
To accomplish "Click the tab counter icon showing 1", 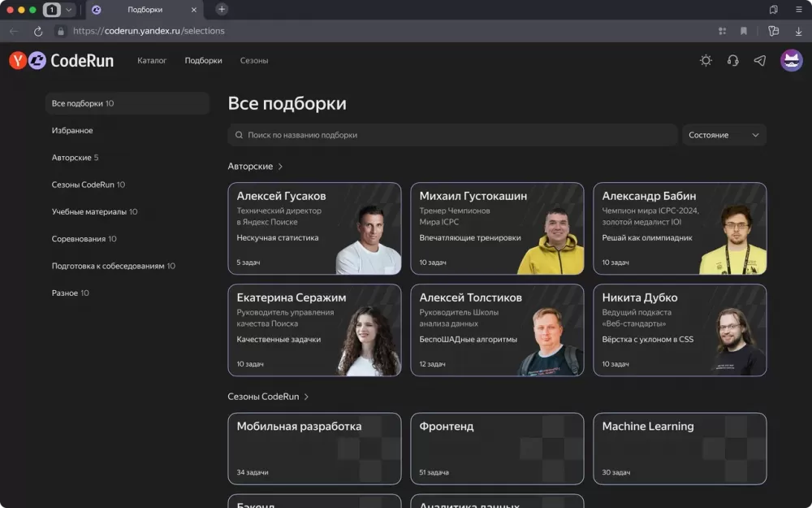I will pos(52,10).
